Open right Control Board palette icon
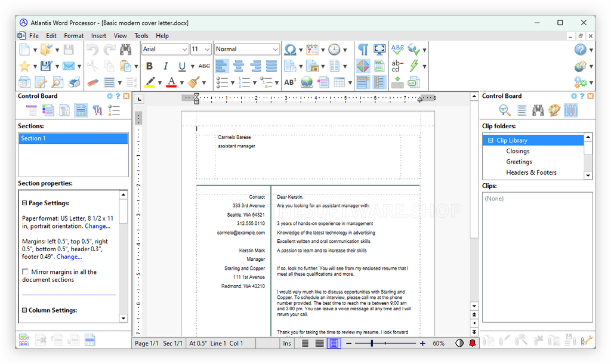 [x=554, y=110]
